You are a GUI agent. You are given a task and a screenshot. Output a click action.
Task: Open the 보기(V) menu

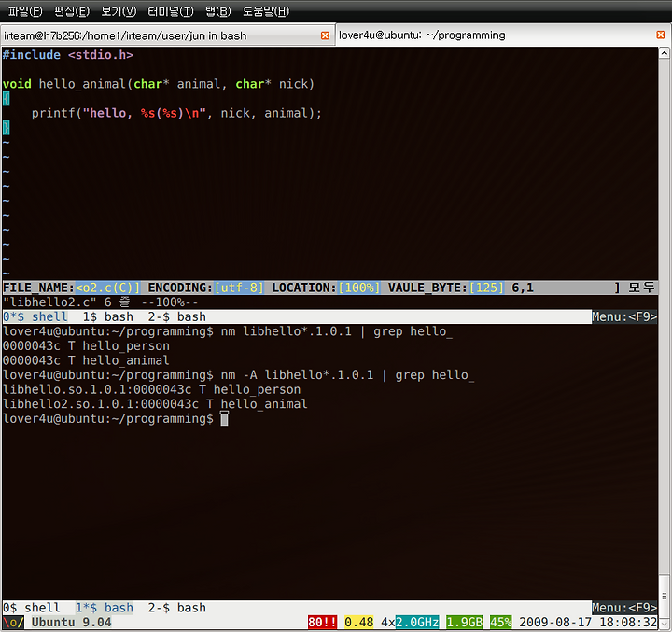coord(119,11)
